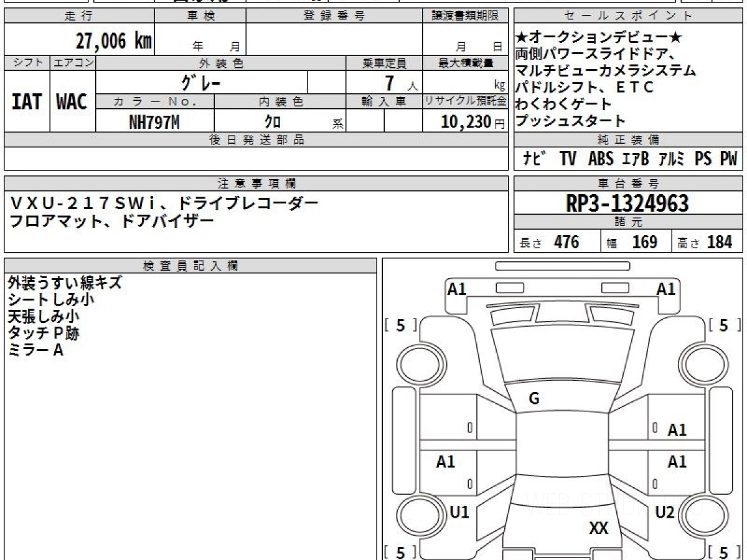This screenshot has height=560, width=747.
Task: Click the G mark on the windshield
Action: click(x=534, y=399)
